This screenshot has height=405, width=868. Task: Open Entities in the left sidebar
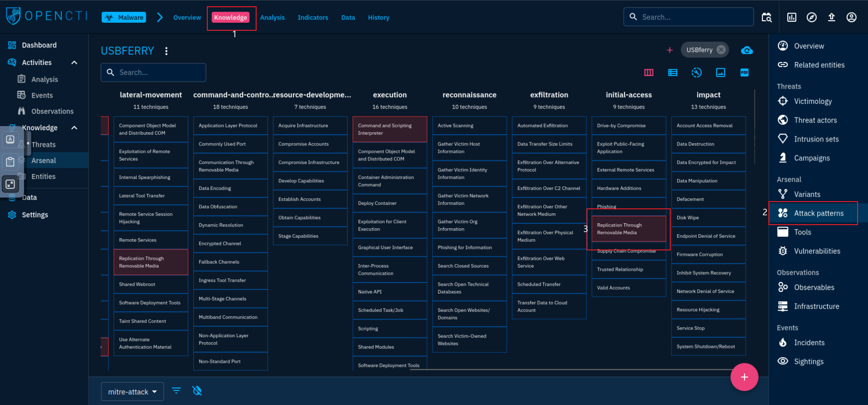point(44,176)
